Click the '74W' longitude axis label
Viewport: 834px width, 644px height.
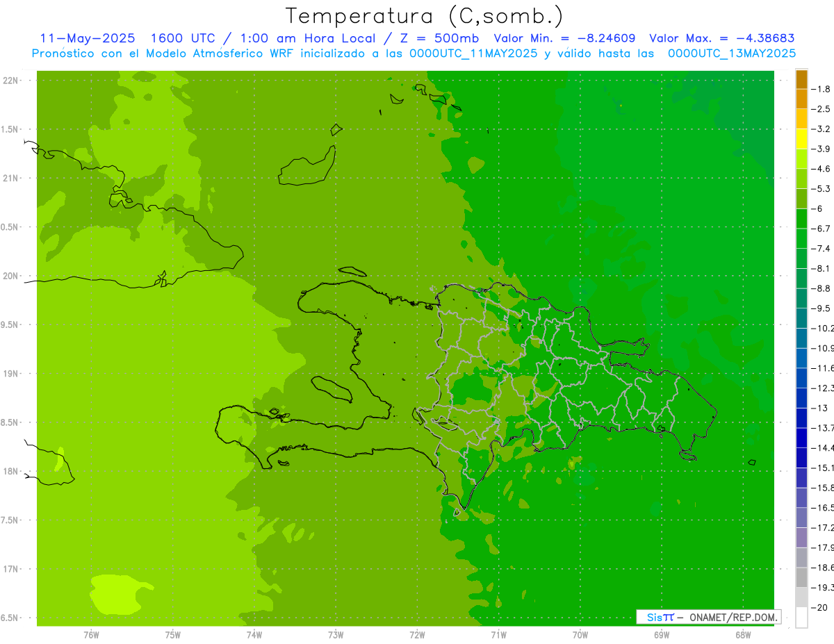(x=254, y=635)
